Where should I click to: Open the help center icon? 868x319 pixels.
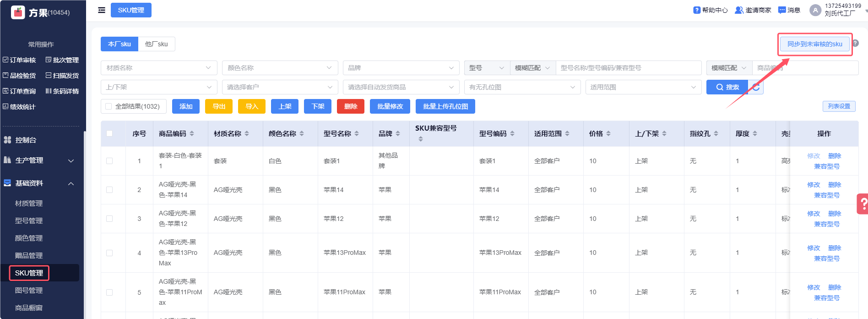click(697, 10)
